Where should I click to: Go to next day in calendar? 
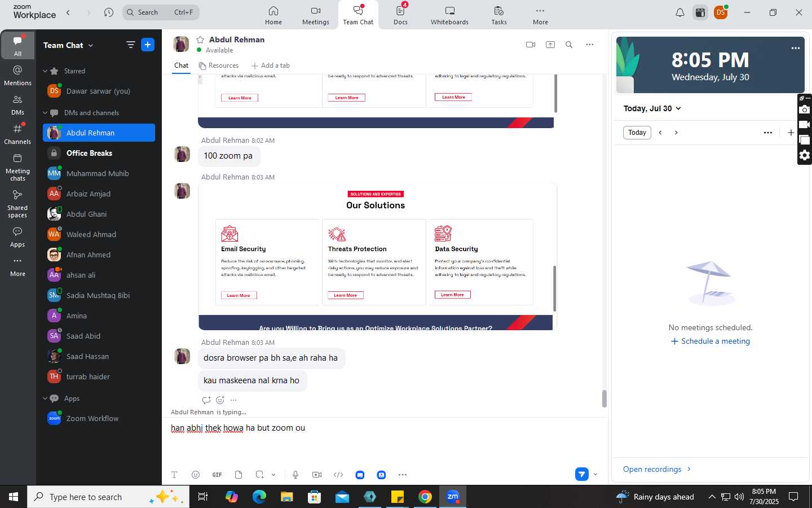pyautogui.click(x=676, y=133)
